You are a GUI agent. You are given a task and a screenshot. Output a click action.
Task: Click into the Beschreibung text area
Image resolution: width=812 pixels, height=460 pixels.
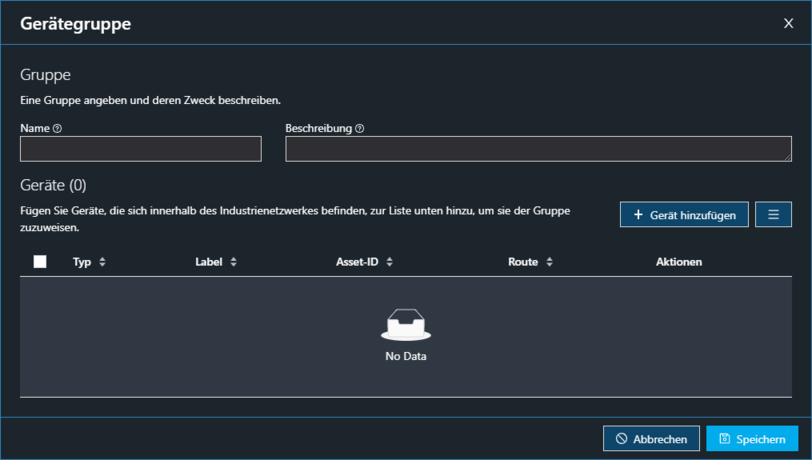click(x=537, y=149)
